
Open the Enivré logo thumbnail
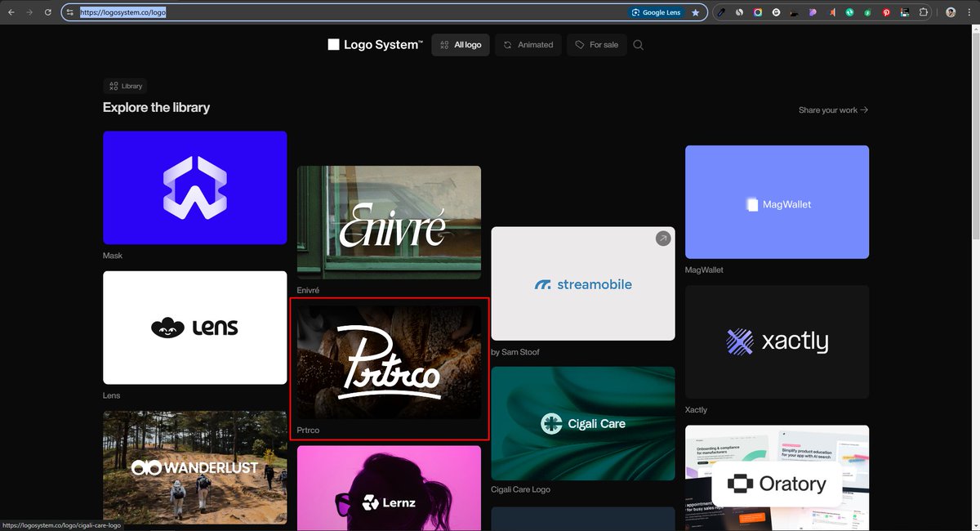389,222
